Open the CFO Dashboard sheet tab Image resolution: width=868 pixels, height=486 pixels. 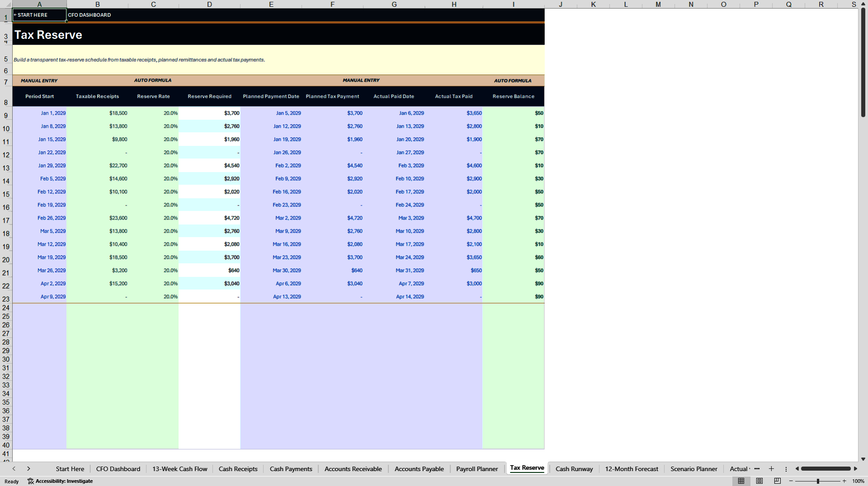click(x=118, y=469)
